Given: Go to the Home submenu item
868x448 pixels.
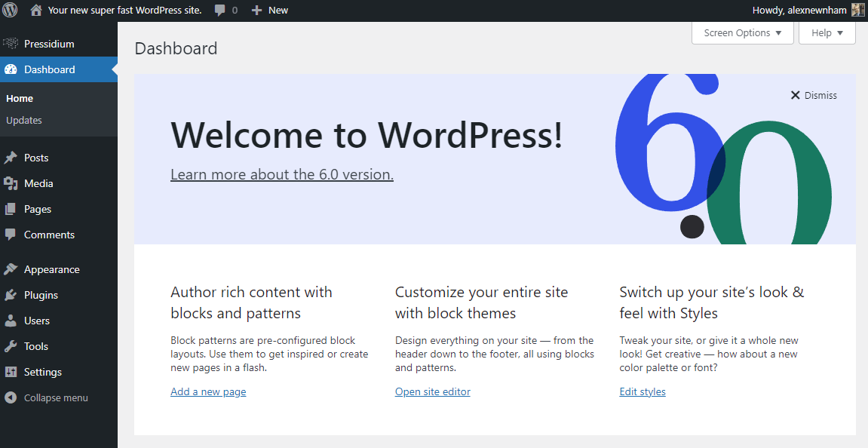Looking at the screenshot, I should [x=20, y=99].
